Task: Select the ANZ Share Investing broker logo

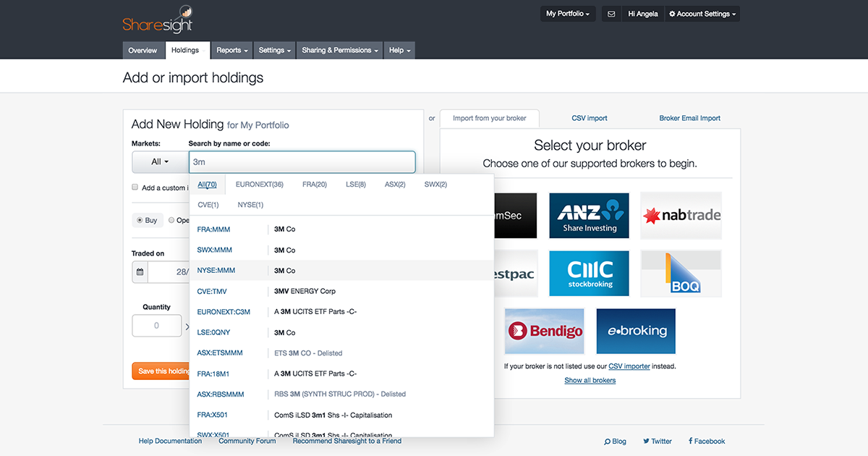Action: (589, 215)
